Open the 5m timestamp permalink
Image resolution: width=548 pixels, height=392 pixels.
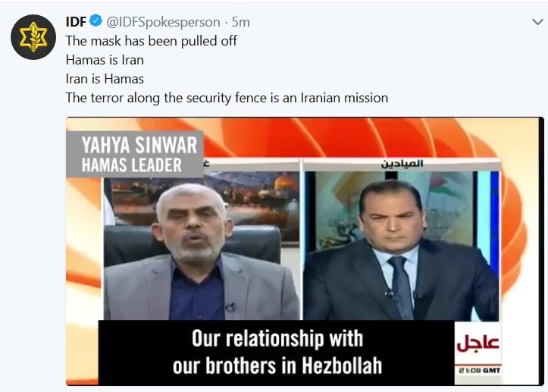[241, 22]
